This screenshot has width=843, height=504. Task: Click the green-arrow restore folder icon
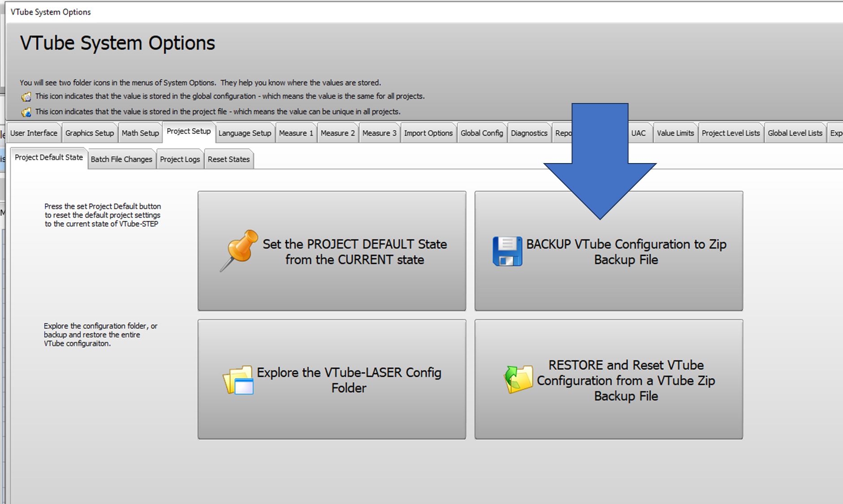[518, 379]
